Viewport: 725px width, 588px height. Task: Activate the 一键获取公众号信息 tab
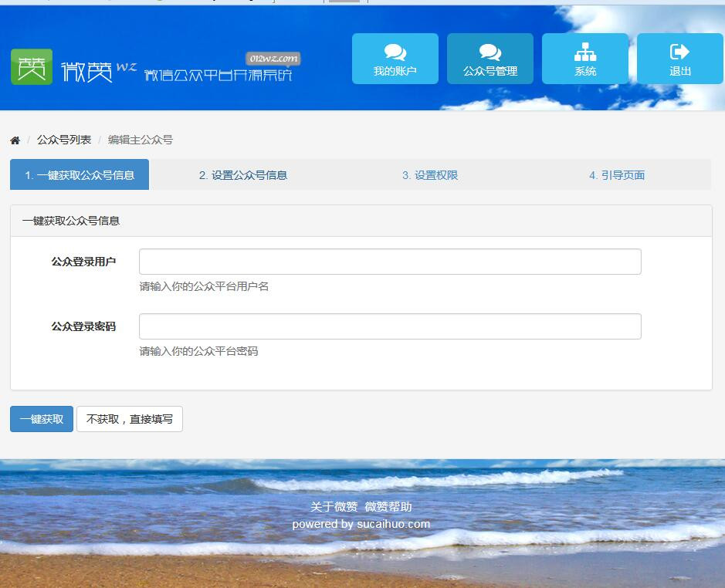[80, 174]
